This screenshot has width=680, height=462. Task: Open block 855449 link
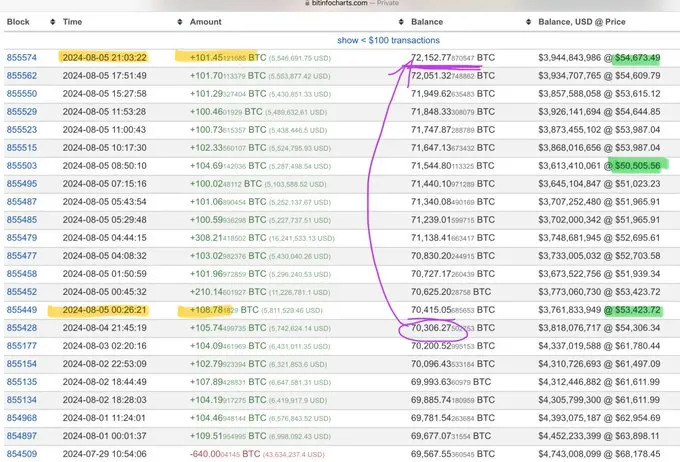[22, 310]
